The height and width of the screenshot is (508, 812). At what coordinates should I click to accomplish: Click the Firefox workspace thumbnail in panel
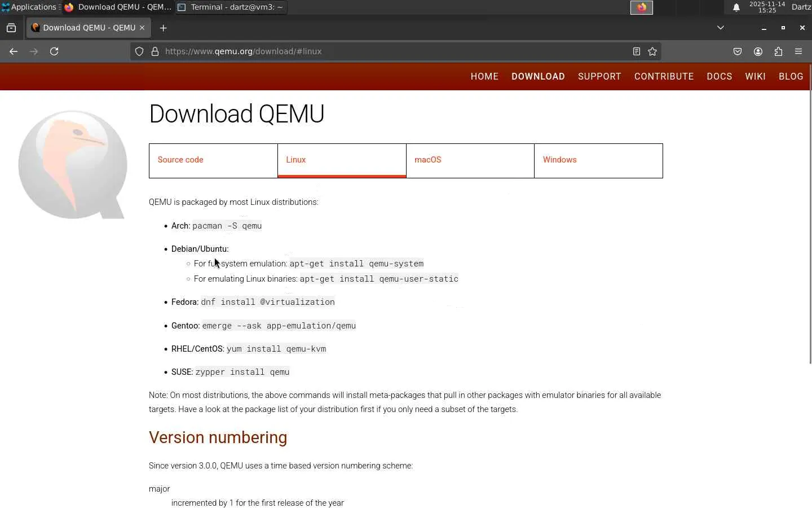pos(641,7)
